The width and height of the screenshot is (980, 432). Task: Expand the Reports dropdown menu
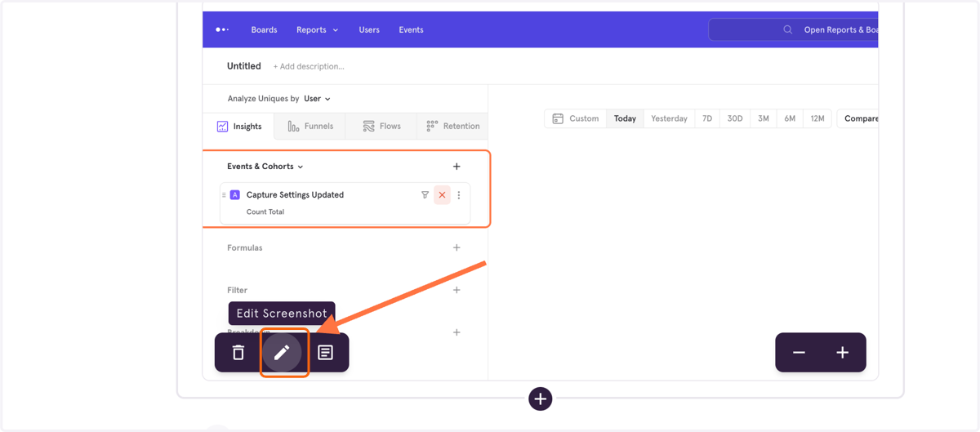pyautogui.click(x=317, y=29)
